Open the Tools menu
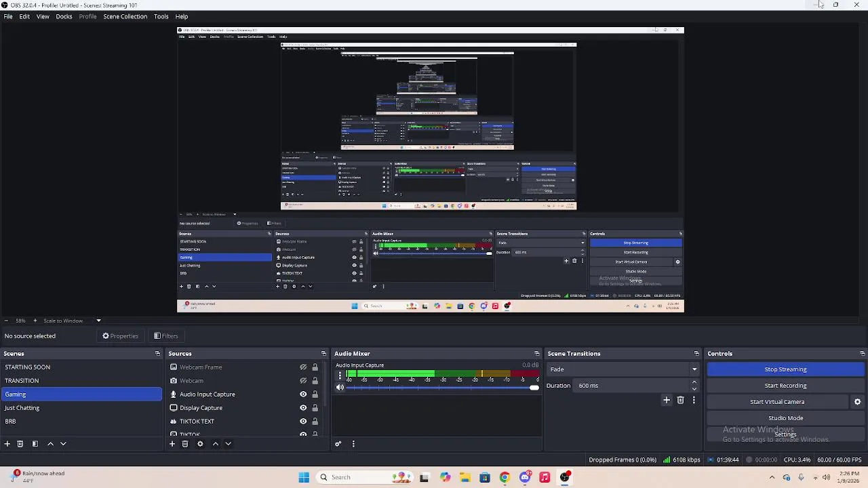 [x=161, y=16]
